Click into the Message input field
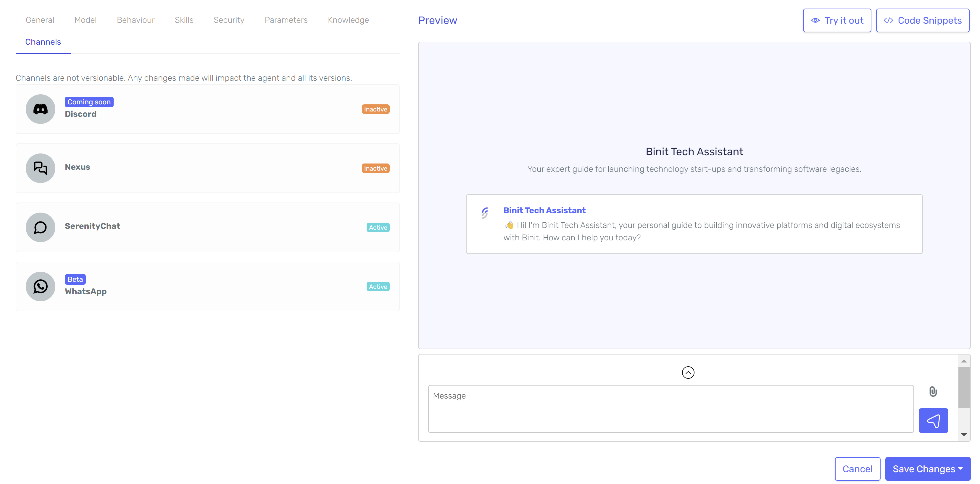This screenshot has width=980, height=484. [x=671, y=409]
